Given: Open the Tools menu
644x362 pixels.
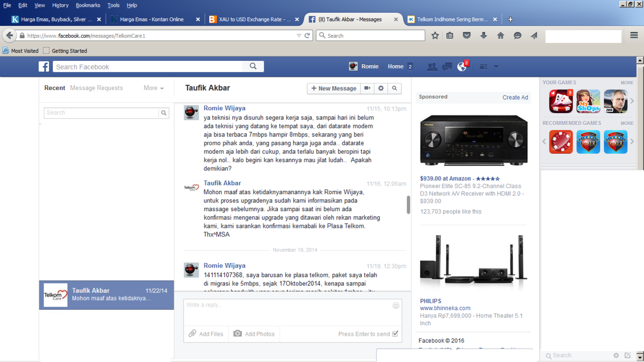Looking at the screenshot, I should point(114,5).
